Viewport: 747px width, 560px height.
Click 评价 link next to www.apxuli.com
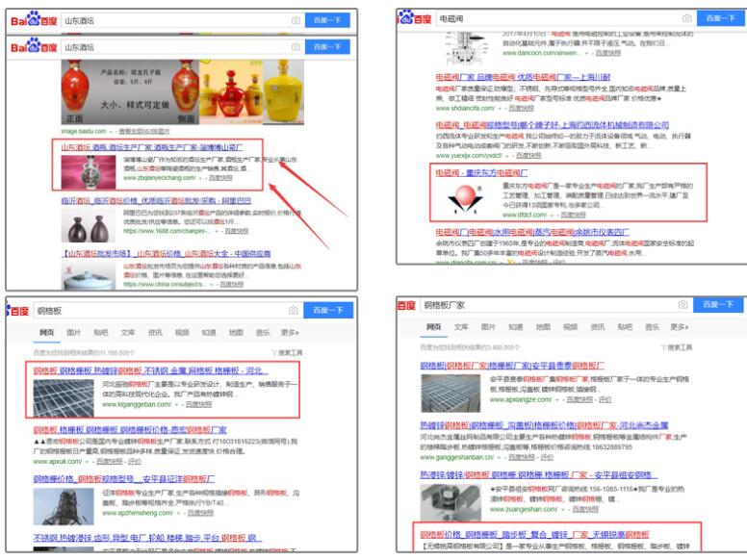point(135,462)
